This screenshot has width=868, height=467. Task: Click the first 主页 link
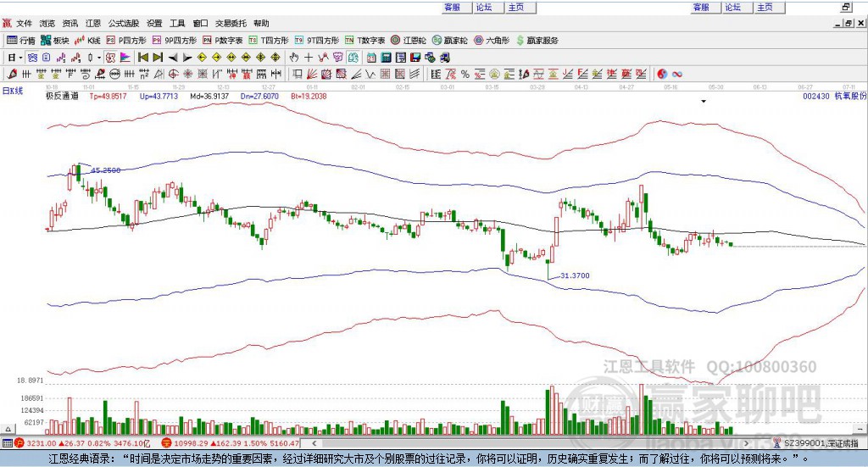[516, 7]
